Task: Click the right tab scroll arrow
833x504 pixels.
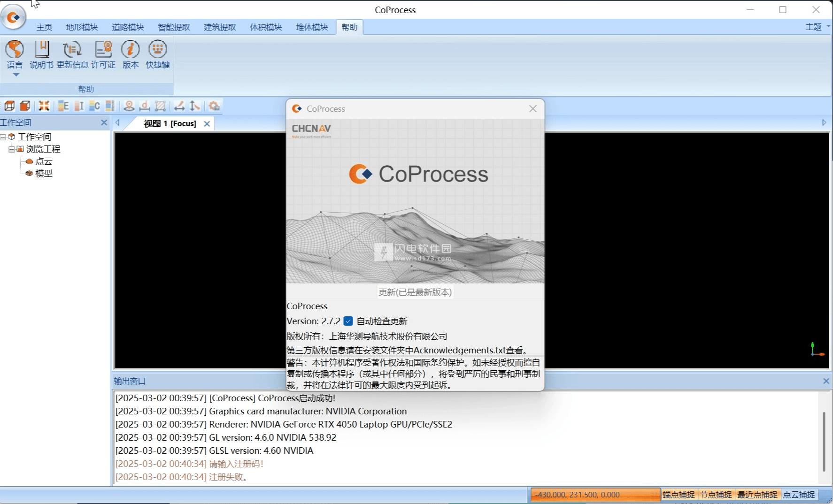Action: (x=824, y=123)
